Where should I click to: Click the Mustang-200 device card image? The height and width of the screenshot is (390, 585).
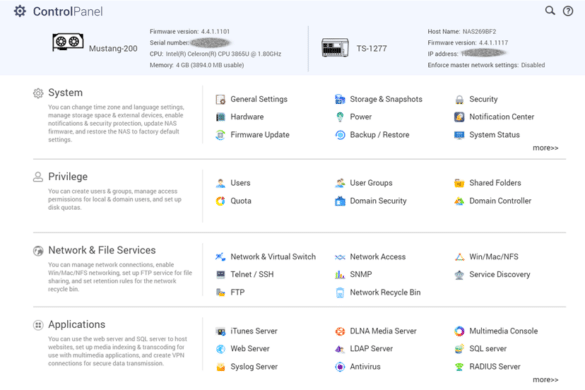pyautogui.click(x=68, y=42)
